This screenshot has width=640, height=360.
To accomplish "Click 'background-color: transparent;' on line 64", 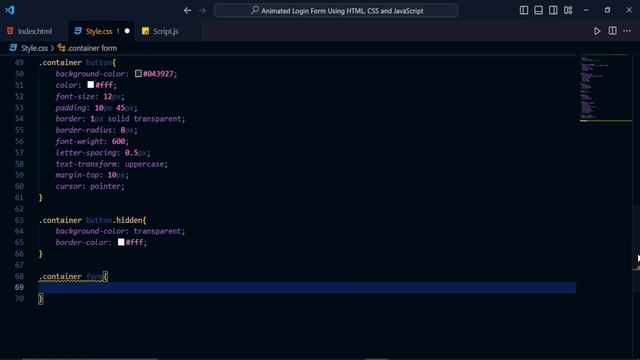I will point(120,231).
